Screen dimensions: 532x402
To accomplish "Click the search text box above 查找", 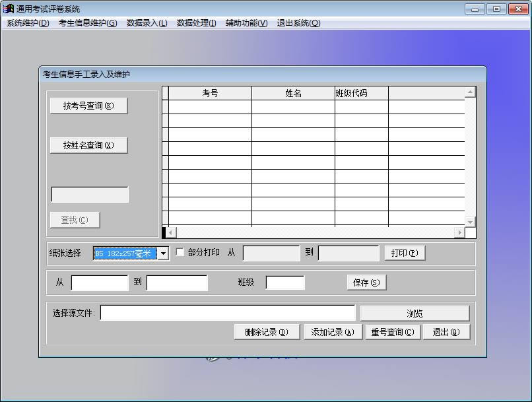I will [90, 195].
